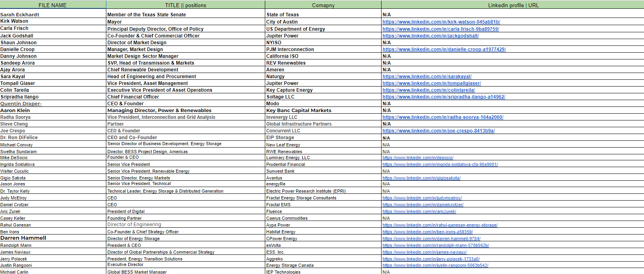
Task: Open James Naviaux's LinkedIn link
Action: click(x=425, y=252)
